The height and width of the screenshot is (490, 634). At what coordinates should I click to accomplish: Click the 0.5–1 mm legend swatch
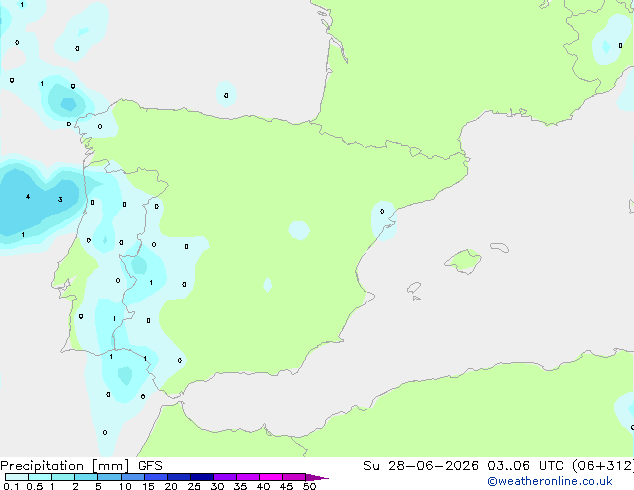click(40, 477)
